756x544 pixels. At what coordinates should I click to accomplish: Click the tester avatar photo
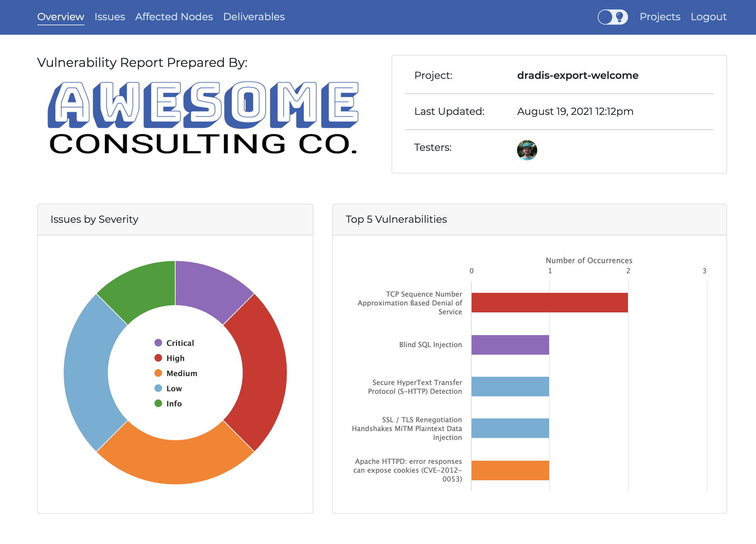click(x=527, y=150)
